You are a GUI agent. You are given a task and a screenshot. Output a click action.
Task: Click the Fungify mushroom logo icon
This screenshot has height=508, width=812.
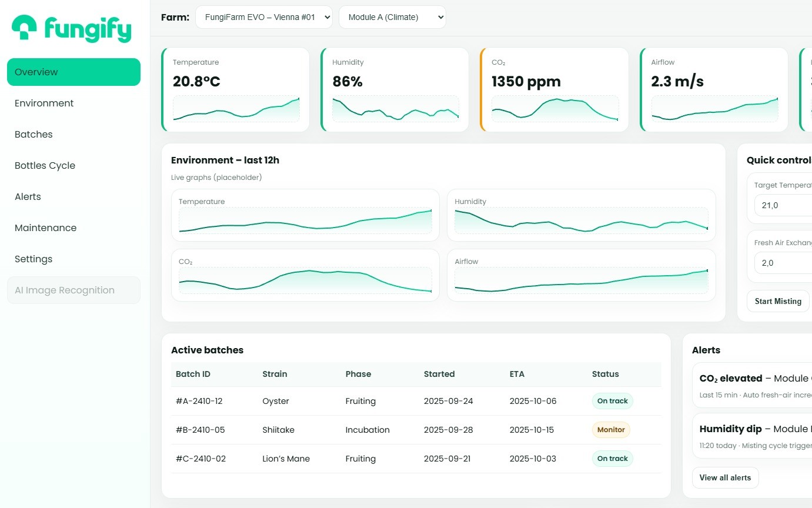[25, 28]
